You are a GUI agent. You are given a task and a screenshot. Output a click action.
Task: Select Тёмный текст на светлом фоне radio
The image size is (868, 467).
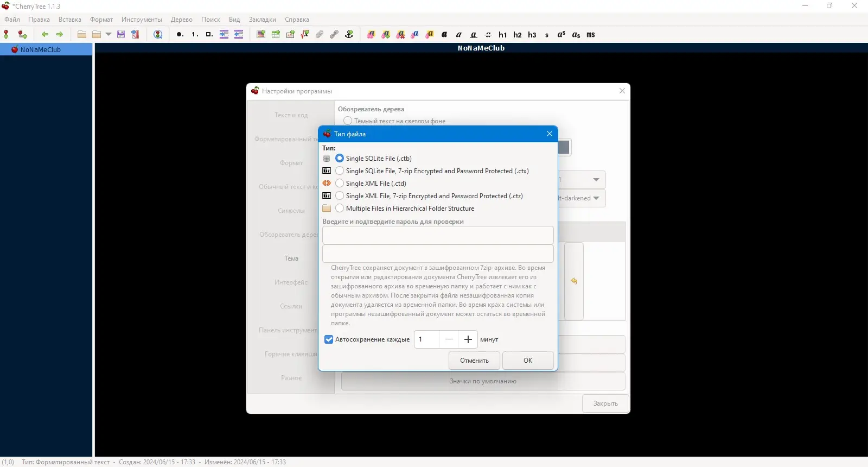point(348,121)
